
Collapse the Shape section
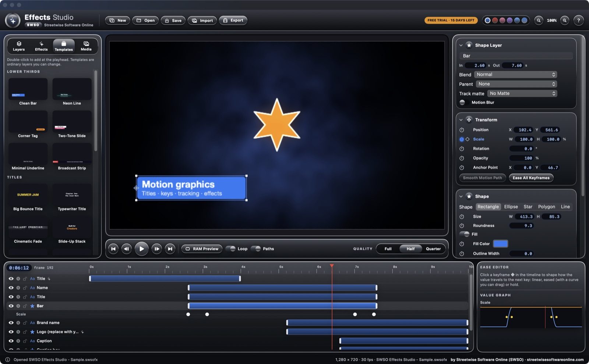461,196
